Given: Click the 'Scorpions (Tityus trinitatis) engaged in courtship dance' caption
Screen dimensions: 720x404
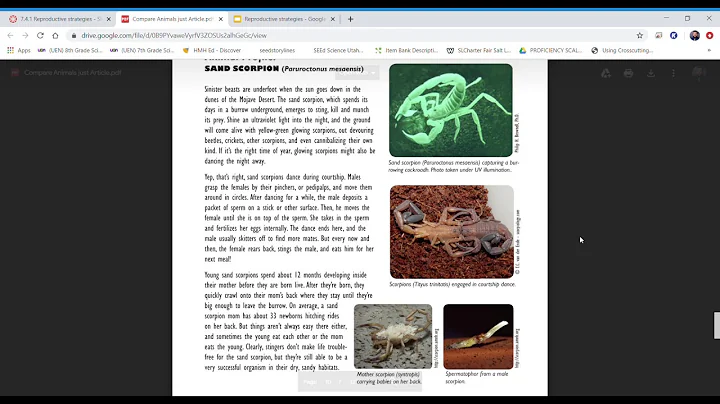Looking at the screenshot, I should point(452,284).
